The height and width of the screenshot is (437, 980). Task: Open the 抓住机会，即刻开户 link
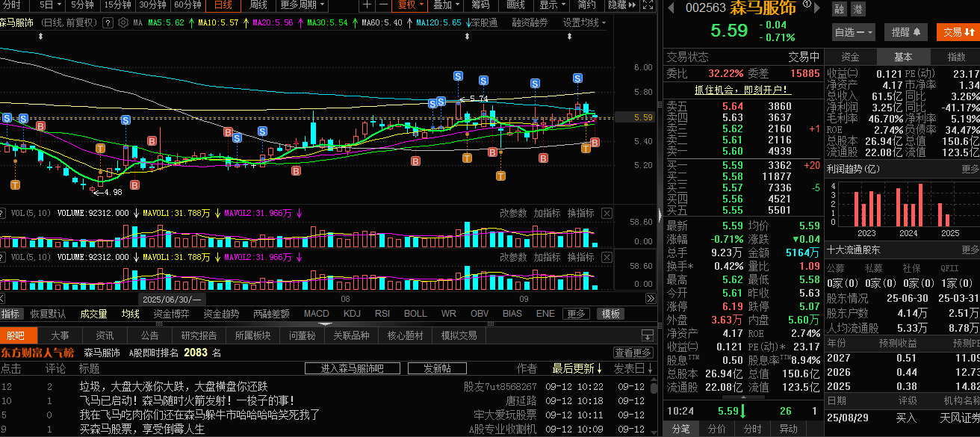[742, 90]
